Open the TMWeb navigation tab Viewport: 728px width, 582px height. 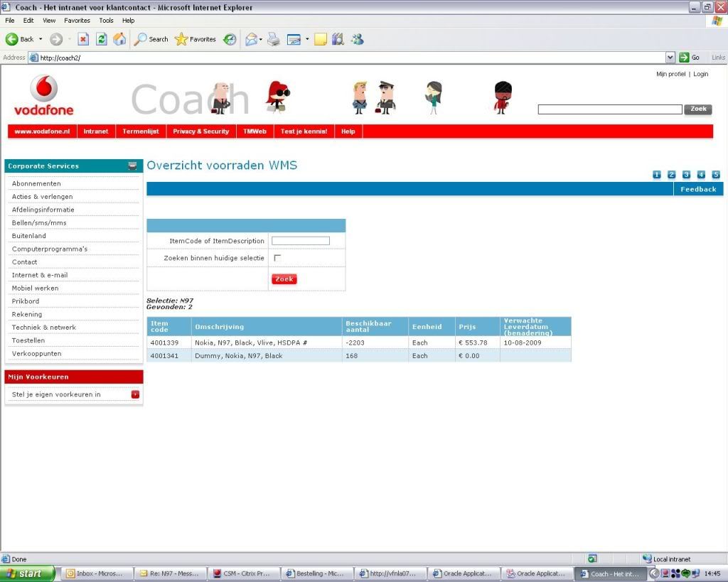[x=255, y=131]
